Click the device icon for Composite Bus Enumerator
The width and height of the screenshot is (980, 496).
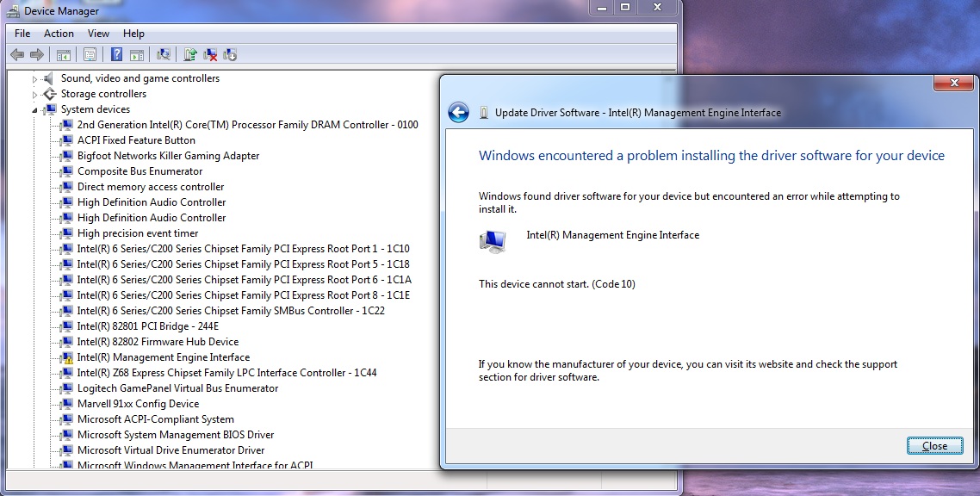point(66,171)
